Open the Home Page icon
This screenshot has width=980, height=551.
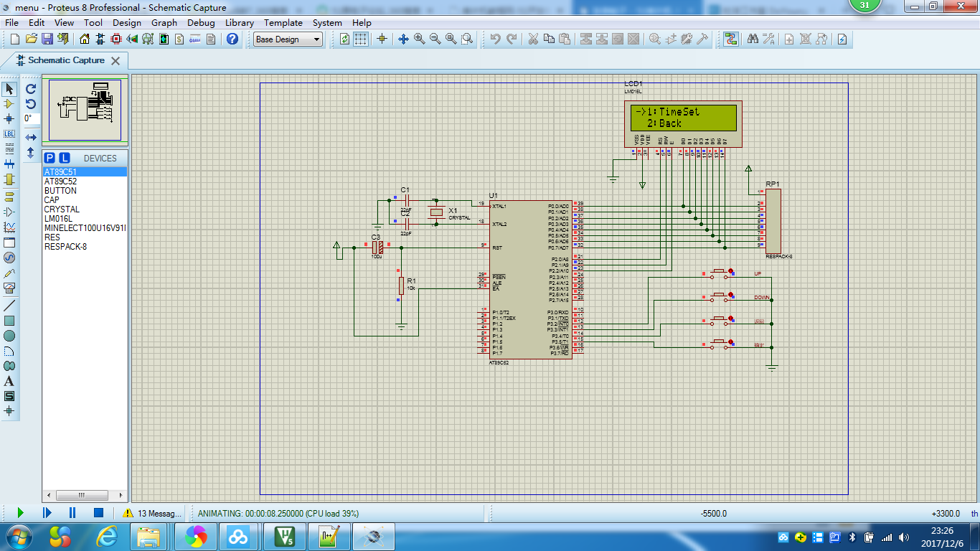[85, 39]
